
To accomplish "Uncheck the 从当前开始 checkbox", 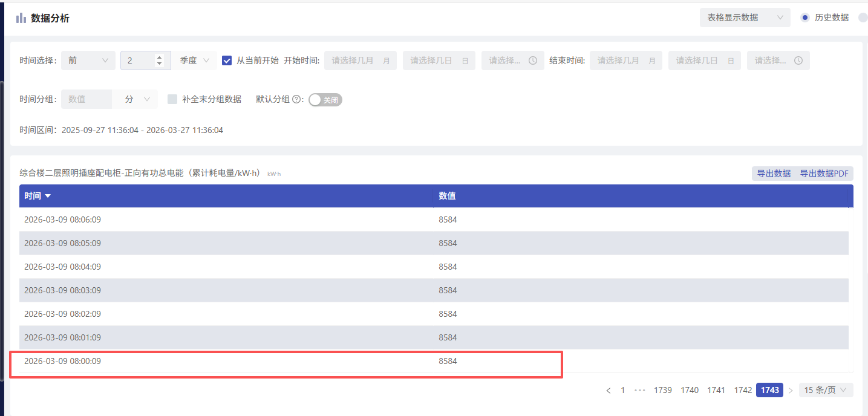I will coord(227,60).
